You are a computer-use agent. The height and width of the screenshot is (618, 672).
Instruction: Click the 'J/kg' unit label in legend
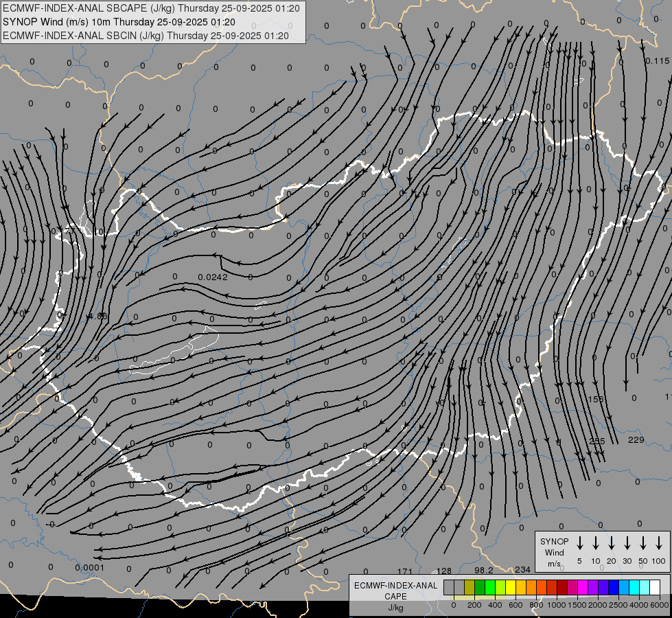tap(395, 607)
